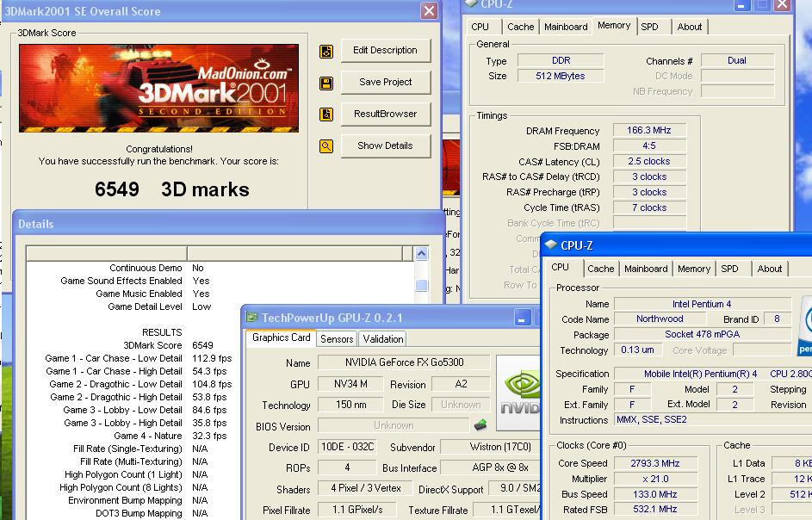Click Package field Socket 478 mPGA
This screenshot has width=812, height=520.
703,335
